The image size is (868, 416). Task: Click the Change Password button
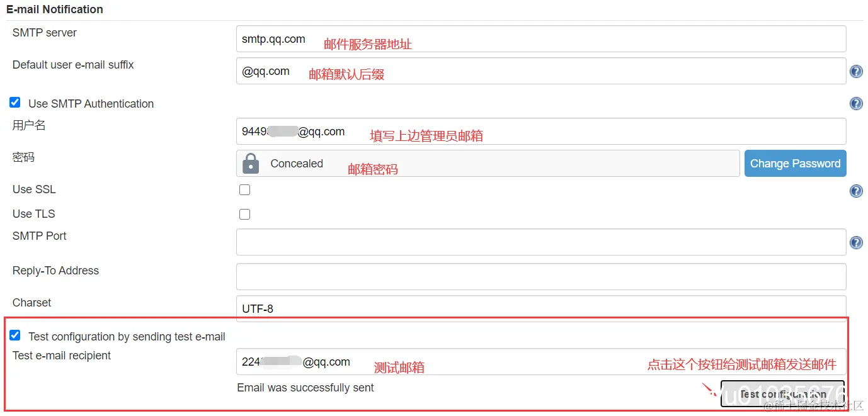pyautogui.click(x=795, y=163)
